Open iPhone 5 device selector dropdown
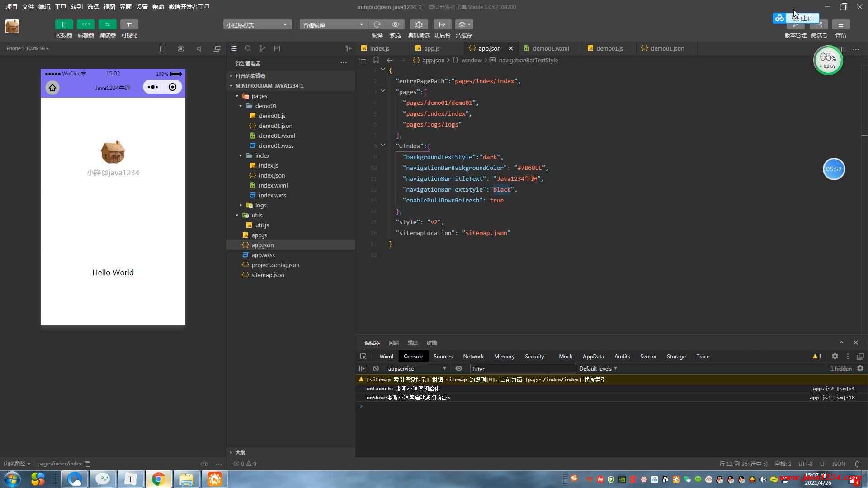Screen dimensions: 868x488 point(27,48)
